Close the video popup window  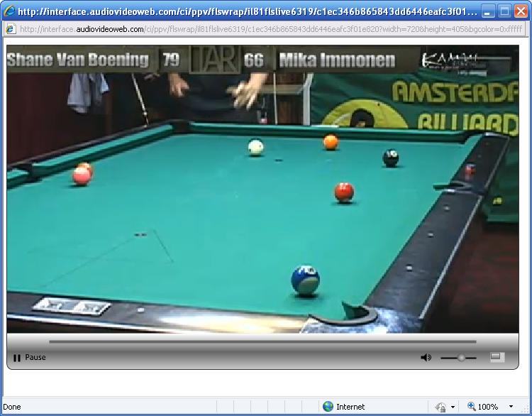(521, 11)
